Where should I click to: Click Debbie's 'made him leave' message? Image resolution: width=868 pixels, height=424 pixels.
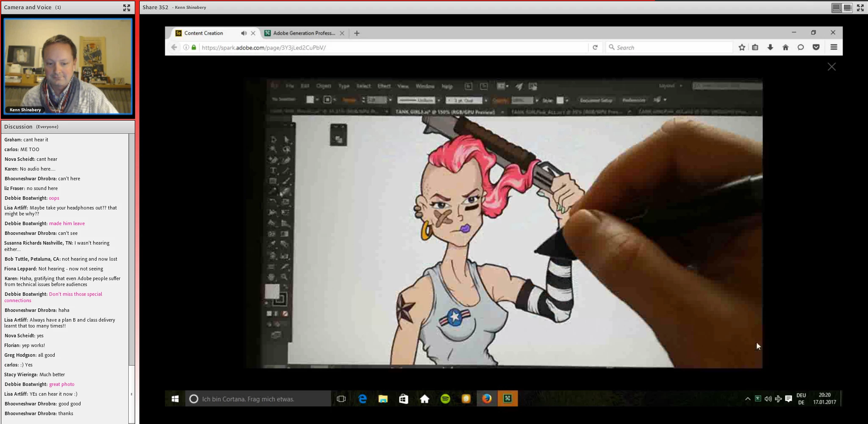point(67,223)
